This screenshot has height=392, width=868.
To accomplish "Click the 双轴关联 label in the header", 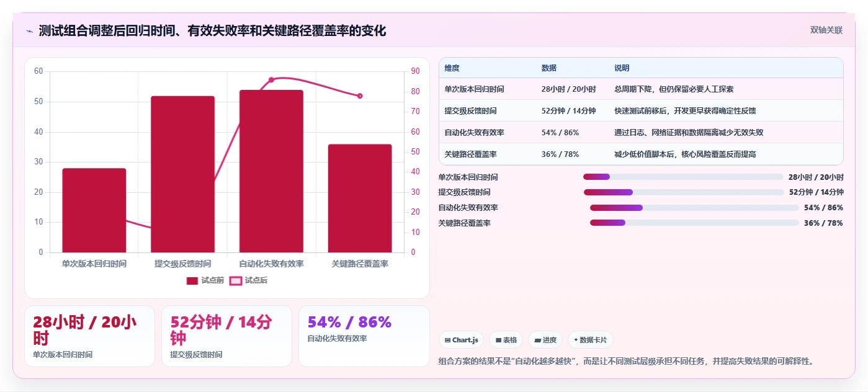I will click(826, 30).
